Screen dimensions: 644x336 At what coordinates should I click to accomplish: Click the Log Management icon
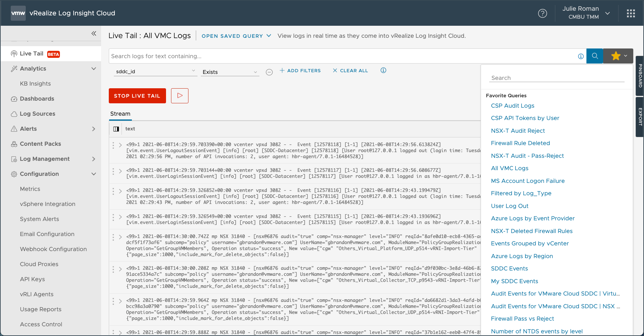click(x=14, y=159)
